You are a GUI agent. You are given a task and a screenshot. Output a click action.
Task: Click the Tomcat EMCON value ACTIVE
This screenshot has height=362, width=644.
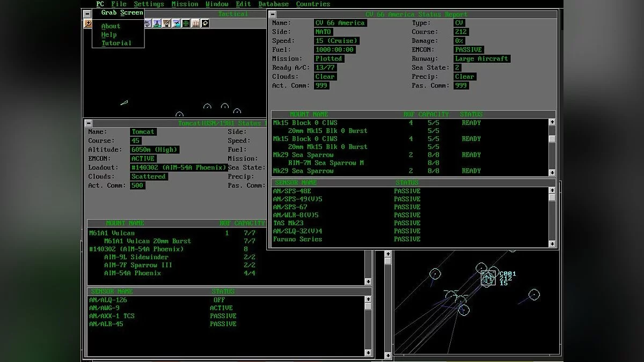143,159
